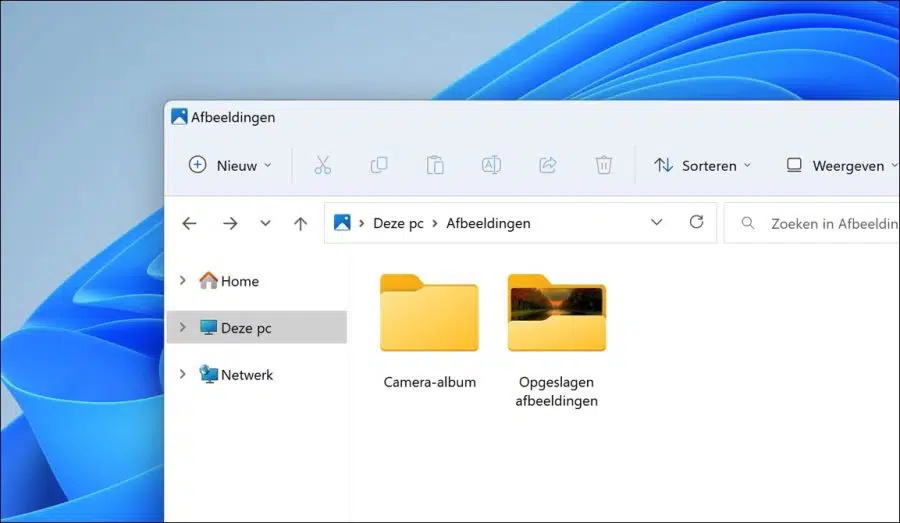Click the Afbeeldingen window title text
This screenshot has height=523, width=900.
coord(233,117)
